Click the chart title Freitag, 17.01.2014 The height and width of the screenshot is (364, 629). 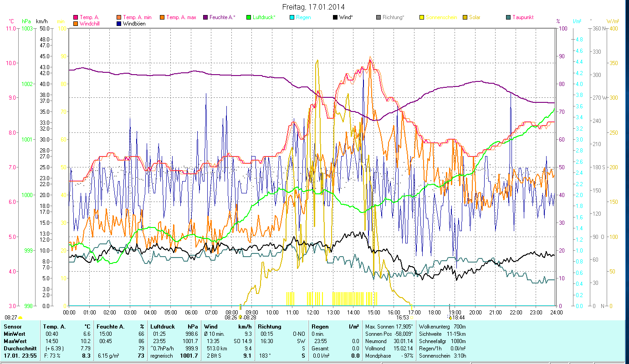point(313,7)
